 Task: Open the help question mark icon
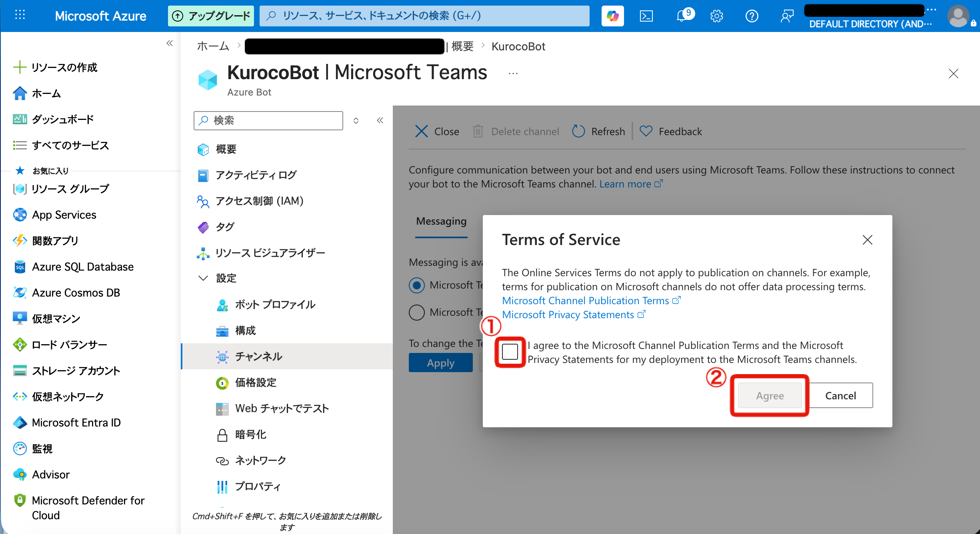coord(752,16)
